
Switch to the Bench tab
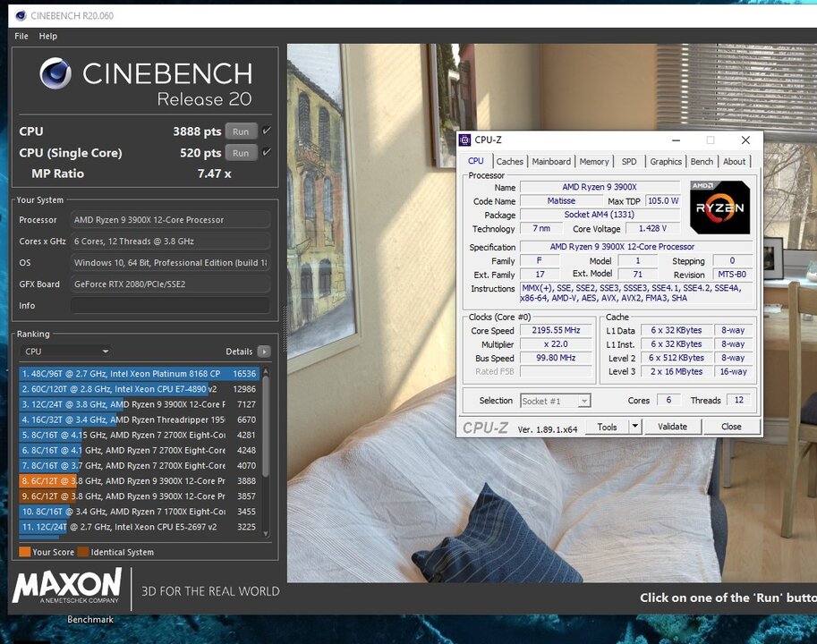(x=702, y=161)
